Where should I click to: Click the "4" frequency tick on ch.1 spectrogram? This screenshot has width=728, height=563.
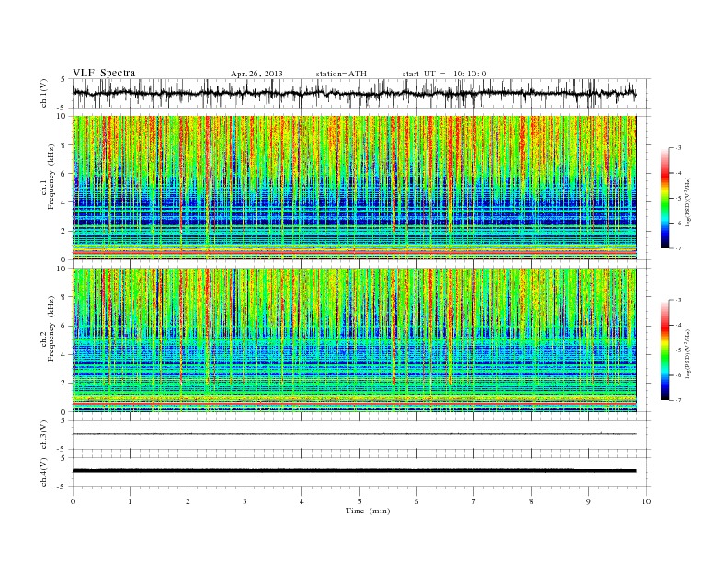click(63, 202)
